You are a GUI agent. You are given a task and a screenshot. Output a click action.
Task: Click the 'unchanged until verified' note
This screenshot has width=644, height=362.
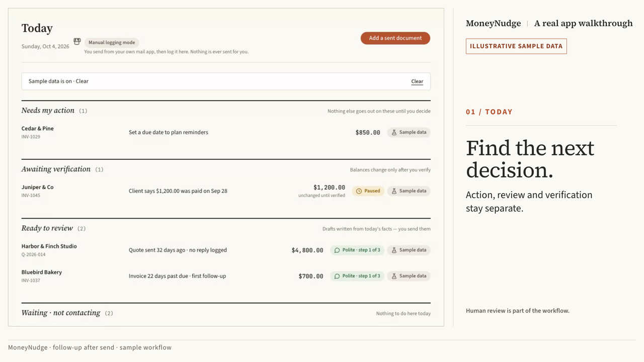[321, 196]
